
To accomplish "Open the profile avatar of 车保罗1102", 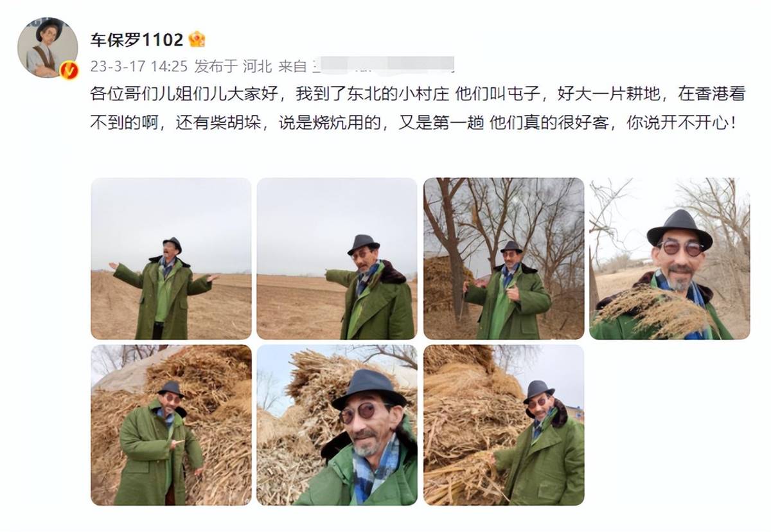I will [x=48, y=48].
